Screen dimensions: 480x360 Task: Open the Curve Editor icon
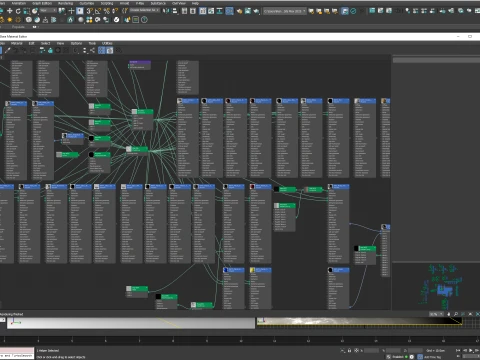pos(211,11)
